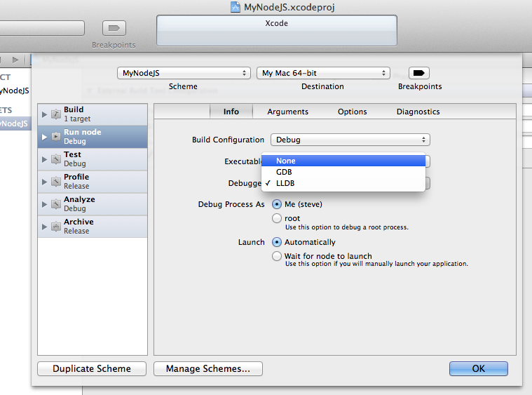Screen dimensions: 532x395
Task: Click the Analyze action icon
Action: (x=56, y=203)
